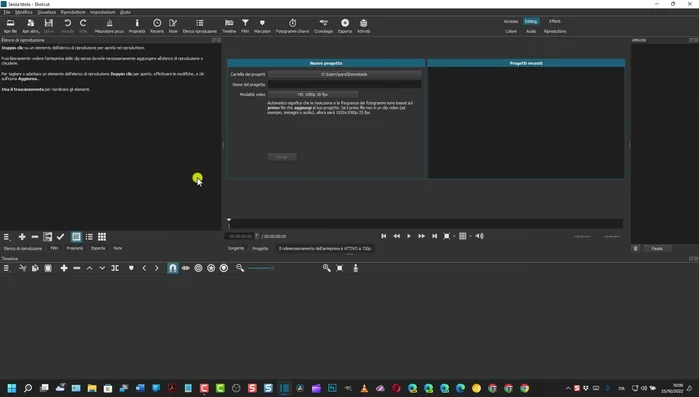Screen dimensions: 699x397
Task: Choose the Cartella dei progetti folder
Action: click(344, 74)
